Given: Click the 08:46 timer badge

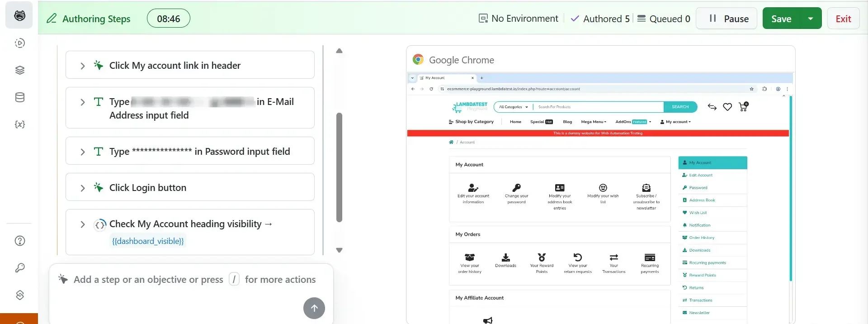Looking at the screenshot, I should (169, 19).
